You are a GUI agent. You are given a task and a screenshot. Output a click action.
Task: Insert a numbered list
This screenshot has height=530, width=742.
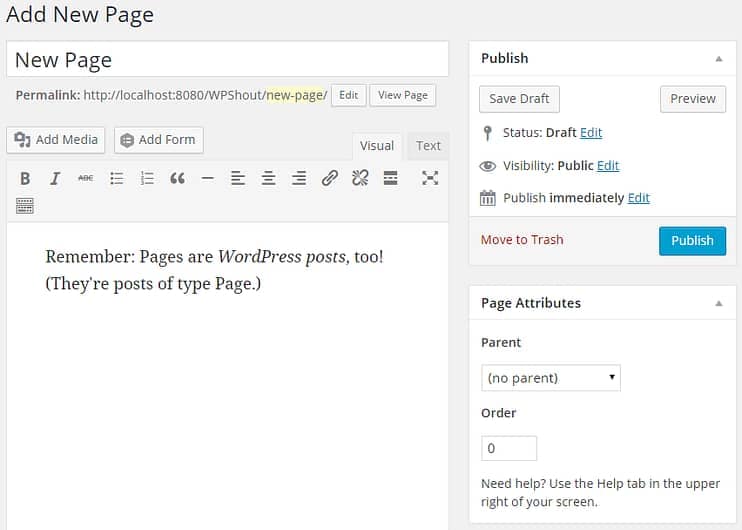147,179
